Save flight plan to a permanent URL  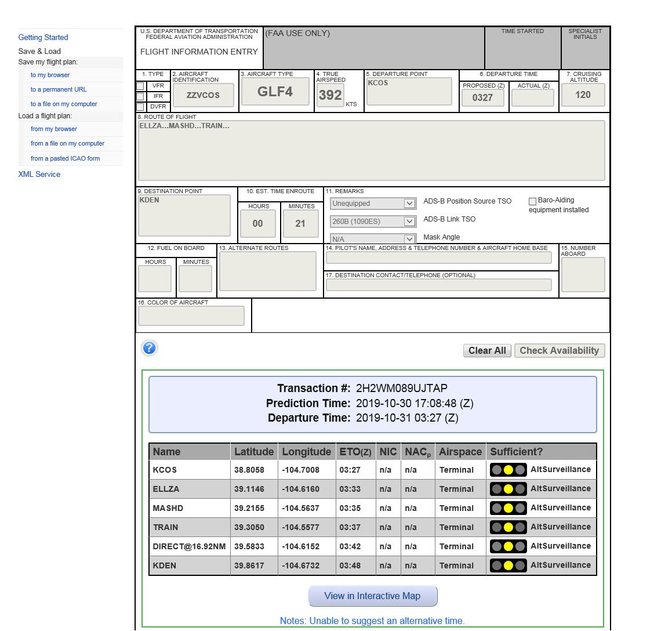pyautogui.click(x=59, y=90)
